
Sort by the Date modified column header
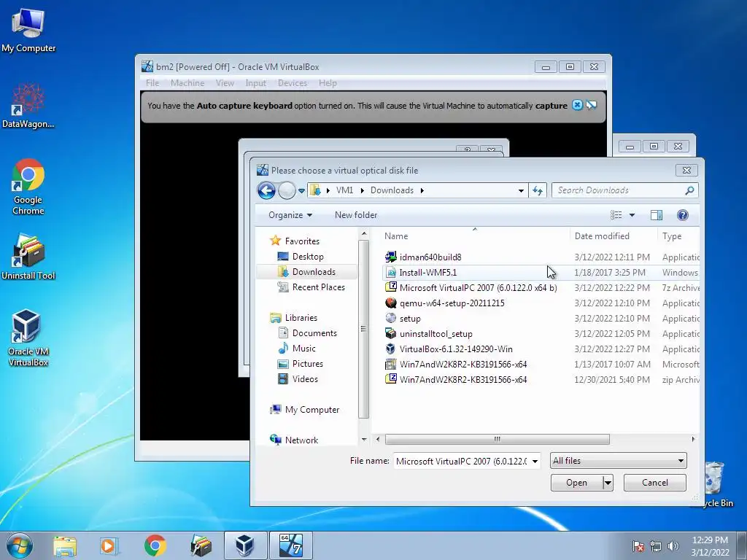point(613,236)
